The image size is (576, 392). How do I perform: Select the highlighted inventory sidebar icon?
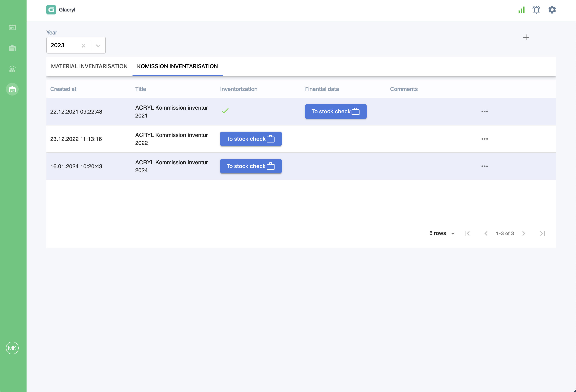tap(12, 89)
